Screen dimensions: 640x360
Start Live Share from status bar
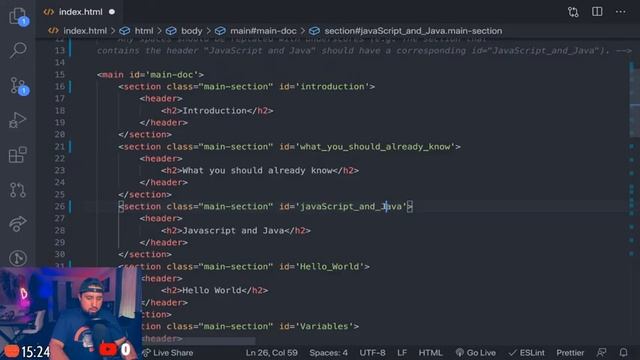168,353
